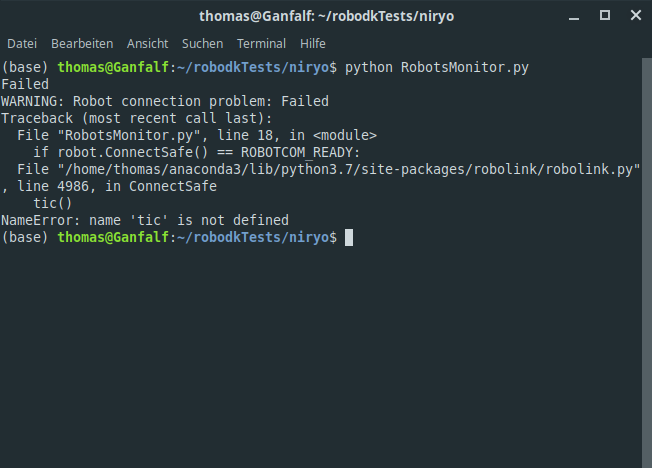Click the window title bar text
Viewport: 652px width, 468px height.
[x=325, y=16]
